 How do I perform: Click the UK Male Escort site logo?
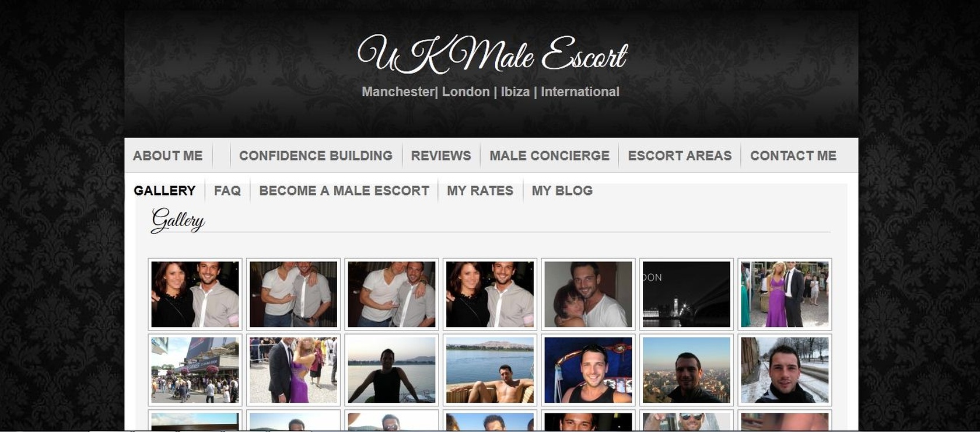click(x=492, y=54)
